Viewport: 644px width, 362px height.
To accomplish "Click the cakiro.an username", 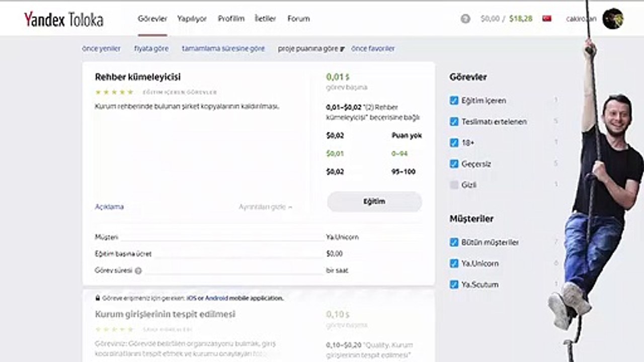I will coord(581,19).
